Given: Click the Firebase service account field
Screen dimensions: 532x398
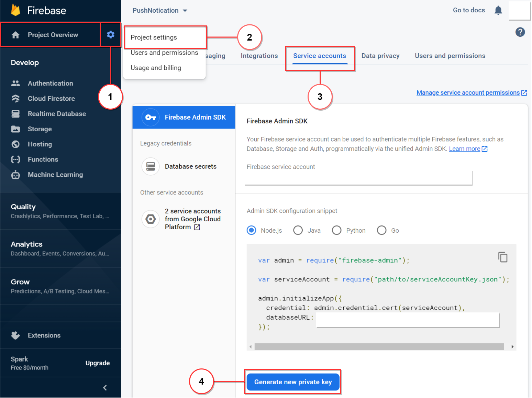Looking at the screenshot, I should (x=358, y=178).
